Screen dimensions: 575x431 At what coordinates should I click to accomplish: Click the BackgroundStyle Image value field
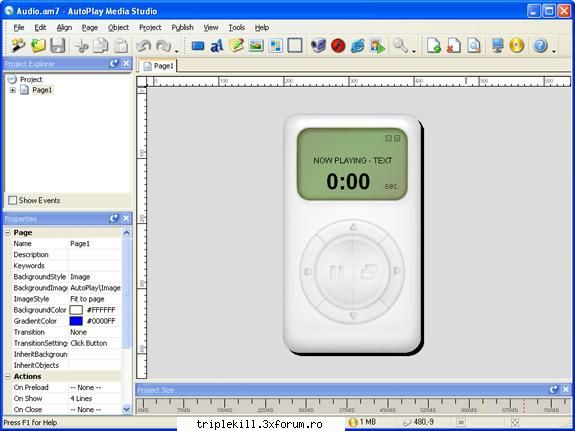click(x=95, y=277)
